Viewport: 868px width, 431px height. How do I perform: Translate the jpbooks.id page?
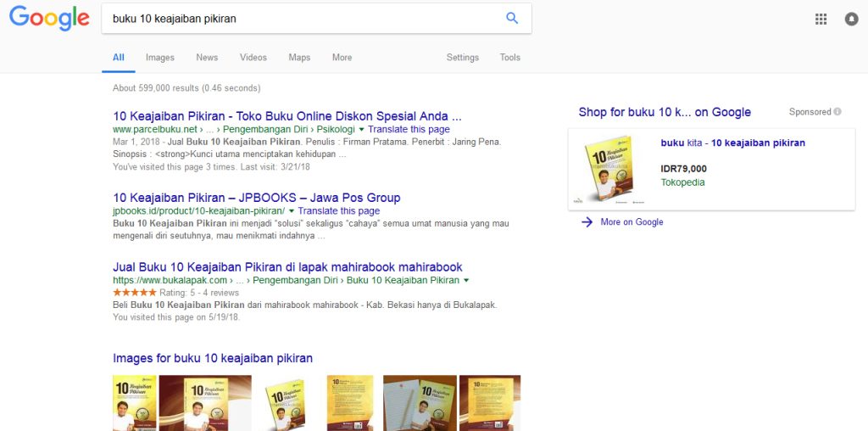tap(339, 211)
